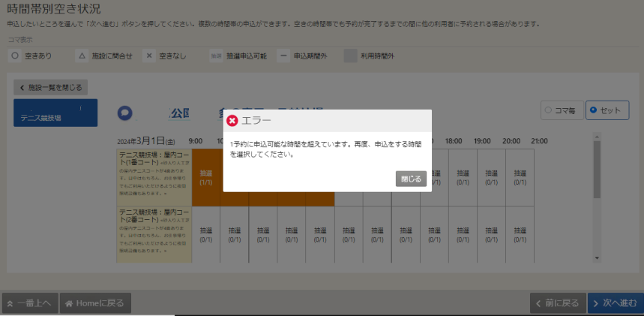The height and width of the screenshot is (316, 644).
Task: Select 1番コート 20:00 lottery slot
Action: tap(520, 177)
